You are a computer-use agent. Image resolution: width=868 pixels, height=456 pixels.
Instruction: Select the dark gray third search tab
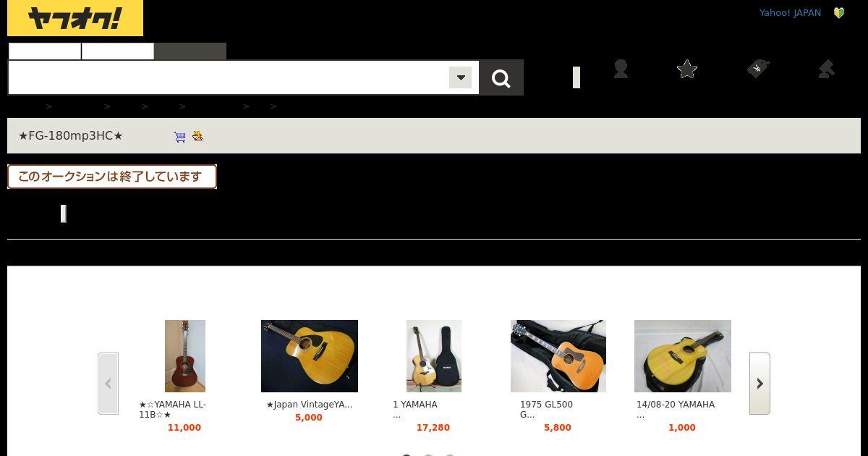(190, 51)
